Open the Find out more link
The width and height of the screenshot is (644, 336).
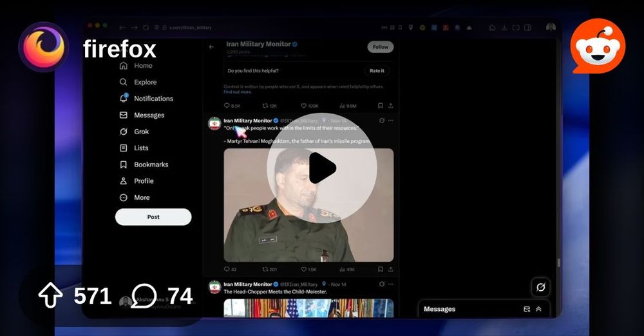point(238,92)
